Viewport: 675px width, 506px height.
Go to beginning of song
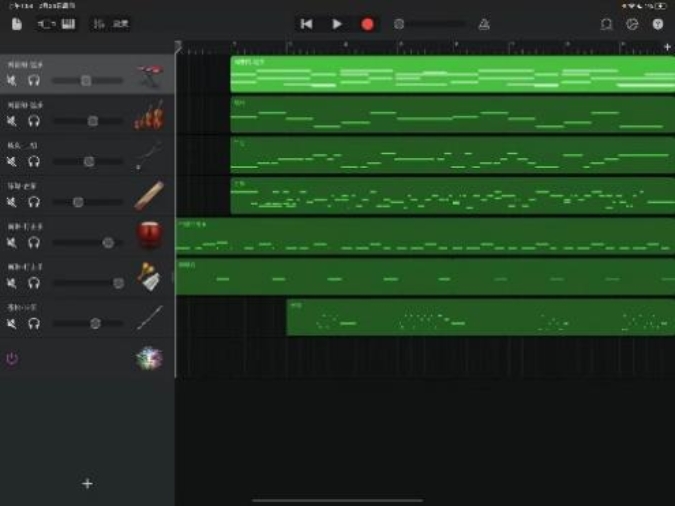tap(307, 24)
